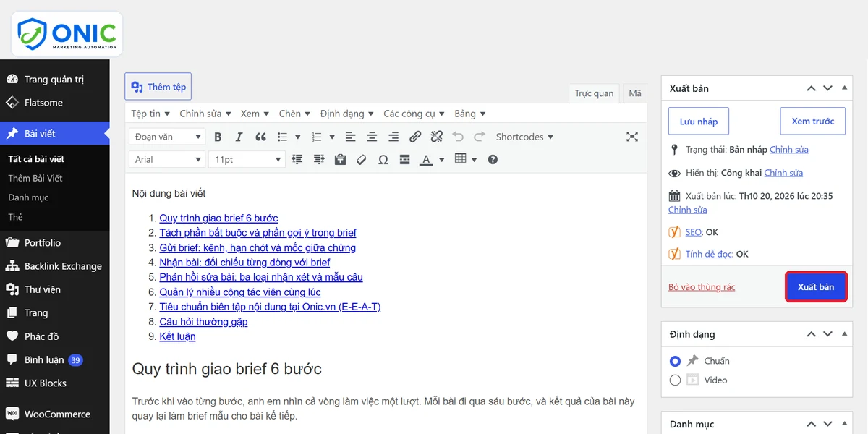Viewport: 868px width, 434px height.
Task: Select the Chuẩn post format
Action: [x=675, y=361]
